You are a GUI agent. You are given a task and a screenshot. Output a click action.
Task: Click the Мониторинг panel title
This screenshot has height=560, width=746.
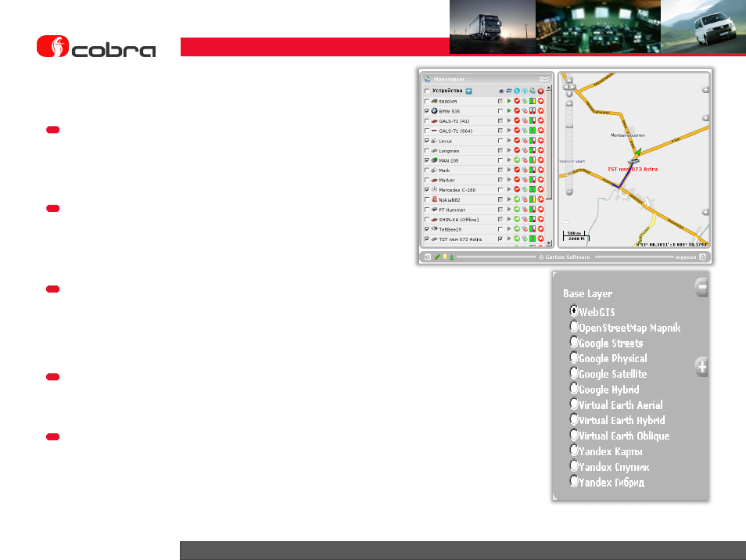[x=449, y=79]
